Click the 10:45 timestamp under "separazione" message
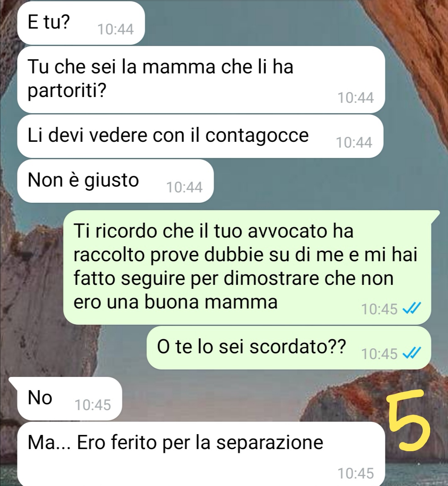The height and width of the screenshot is (486, 448). click(x=355, y=473)
